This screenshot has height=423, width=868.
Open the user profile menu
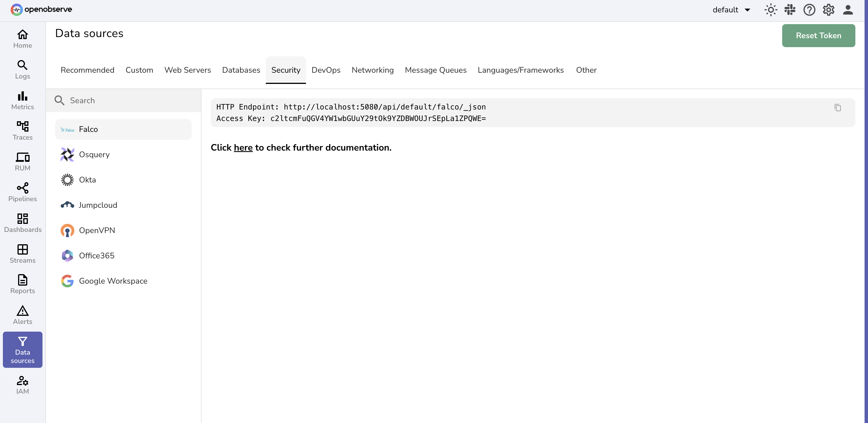848,10
